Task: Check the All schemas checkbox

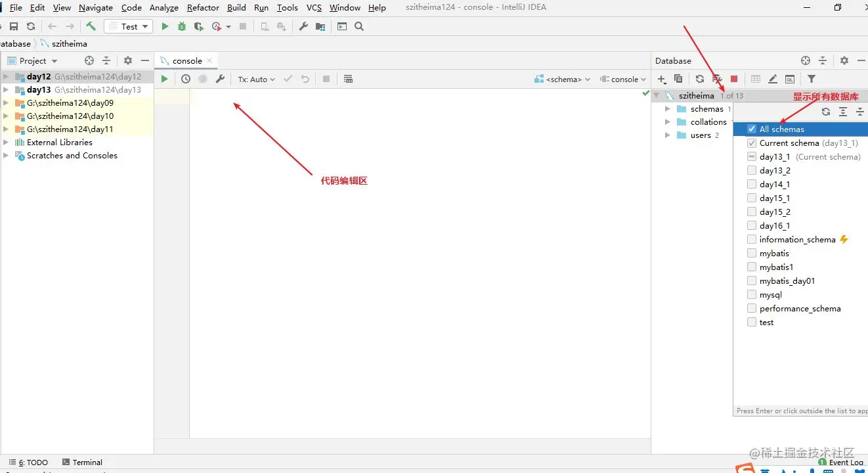Action: coord(752,129)
